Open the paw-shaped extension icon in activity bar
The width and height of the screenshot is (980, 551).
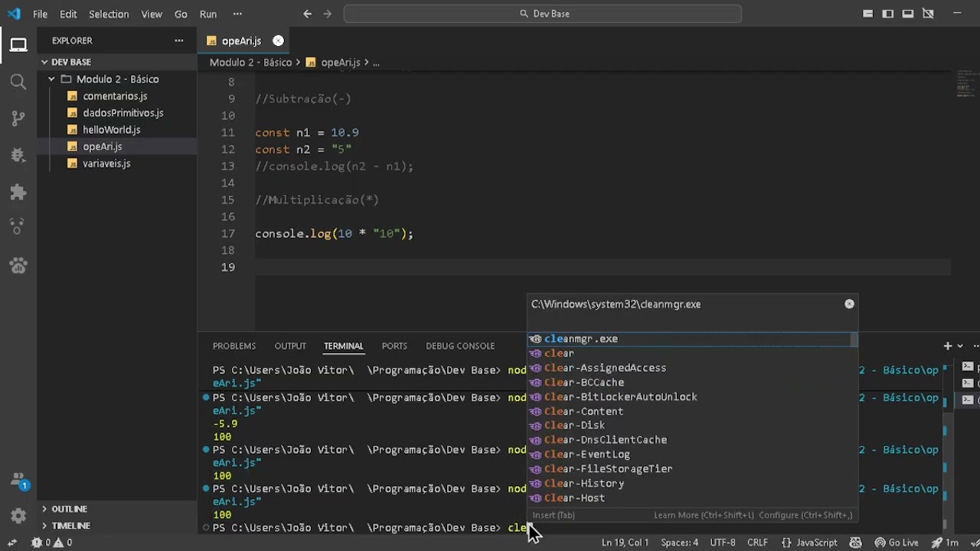18,265
